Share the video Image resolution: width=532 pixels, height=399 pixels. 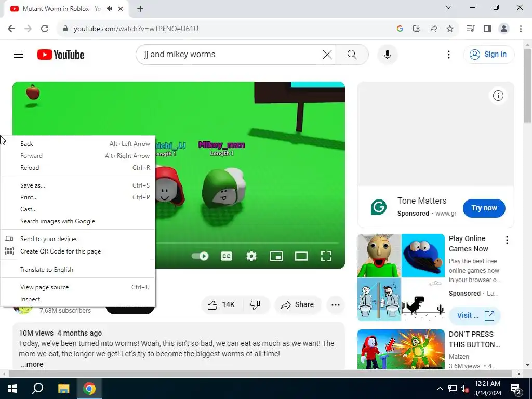tap(298, 304)
